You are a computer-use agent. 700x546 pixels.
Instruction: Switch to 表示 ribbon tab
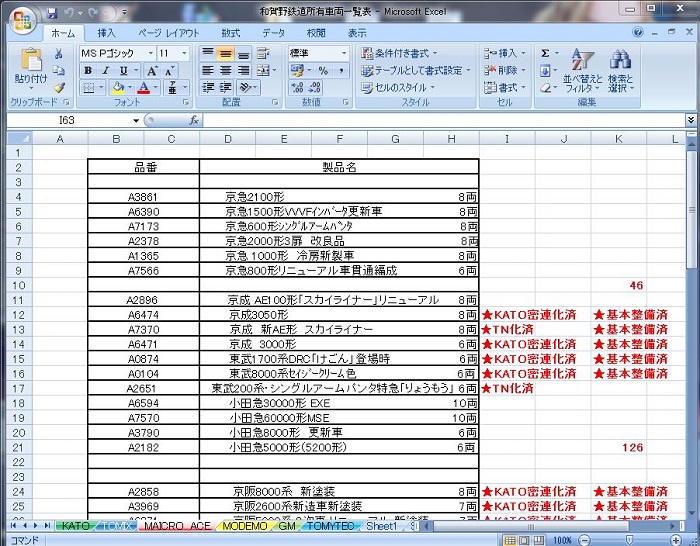[x=357, y=33]
